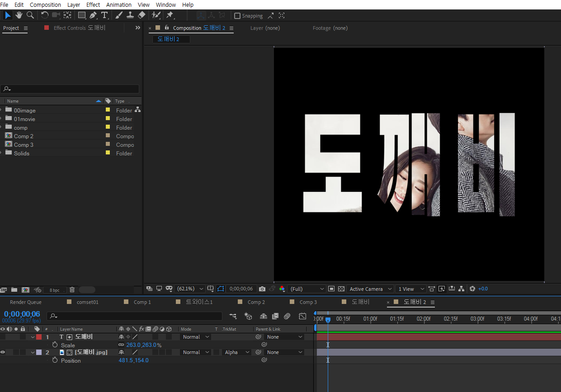561x392 pixels.
Task: Open the magnification ratio 62.1% dropdown
Action: 190,289
